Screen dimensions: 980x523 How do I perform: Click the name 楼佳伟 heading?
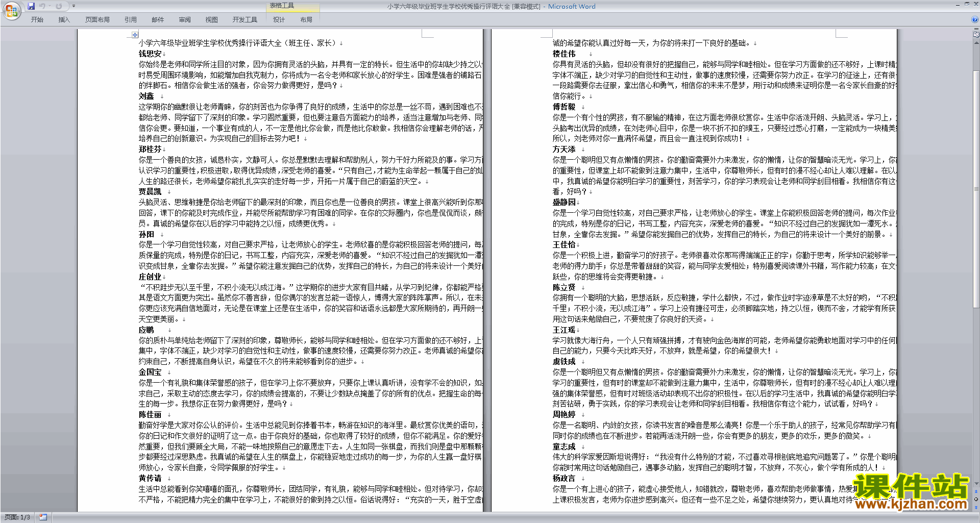[564, 54]
